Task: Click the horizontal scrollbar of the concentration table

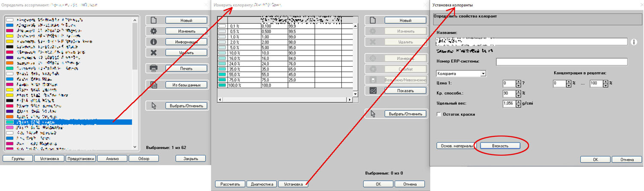Action: click(285, 100)
